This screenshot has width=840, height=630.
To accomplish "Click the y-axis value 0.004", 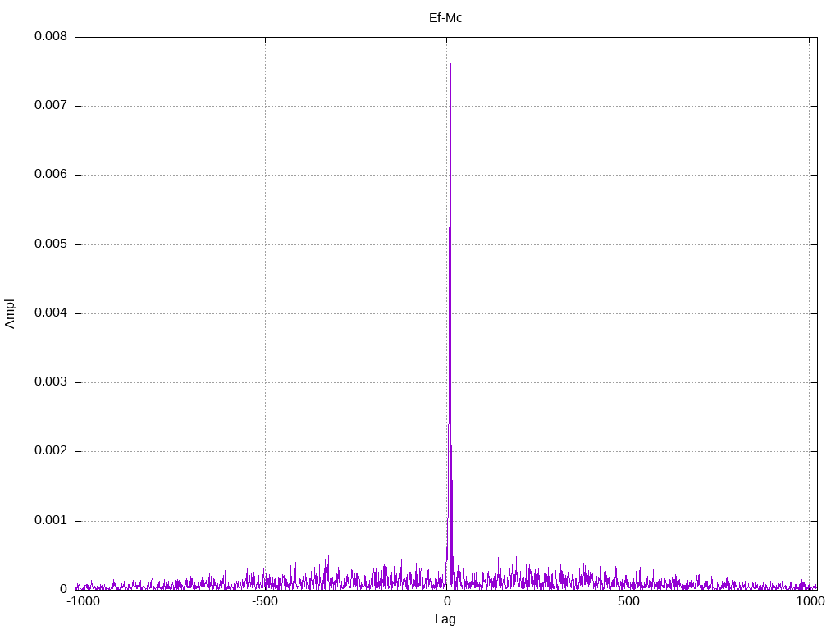I will (51, 313).
